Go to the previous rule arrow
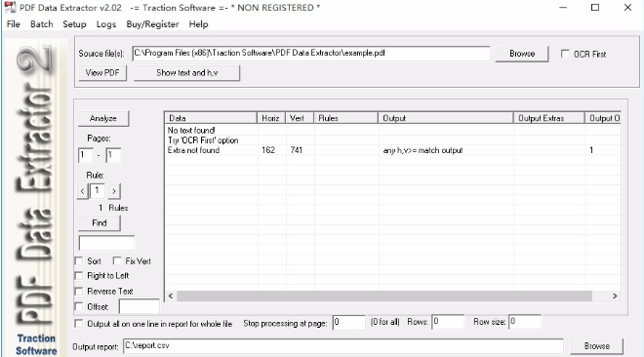The image size is (644, 357). click(x=83, y=191)
